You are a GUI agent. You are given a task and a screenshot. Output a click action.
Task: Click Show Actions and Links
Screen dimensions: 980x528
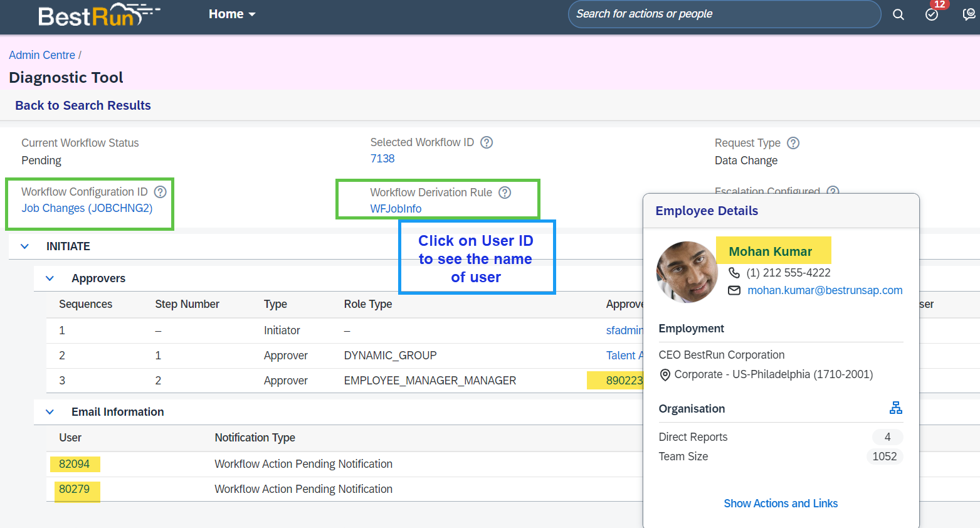(x=781, y=504)
